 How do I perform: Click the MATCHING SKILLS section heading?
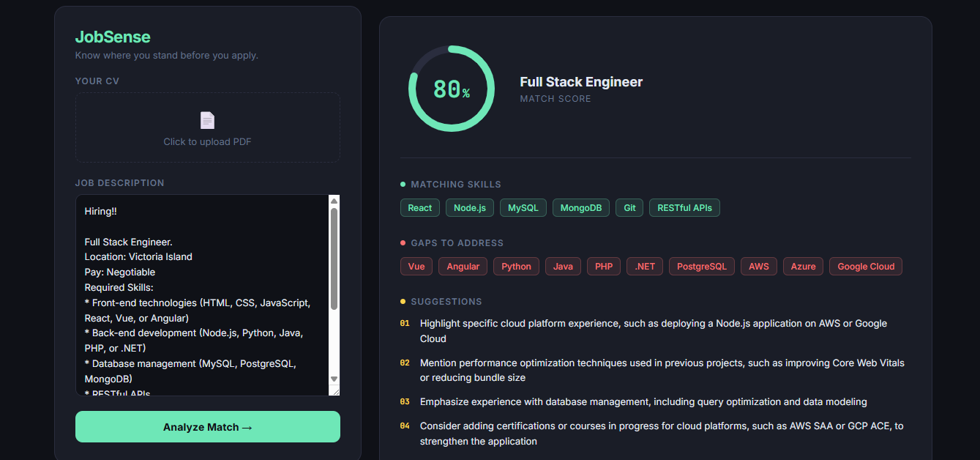click(456, 185)
